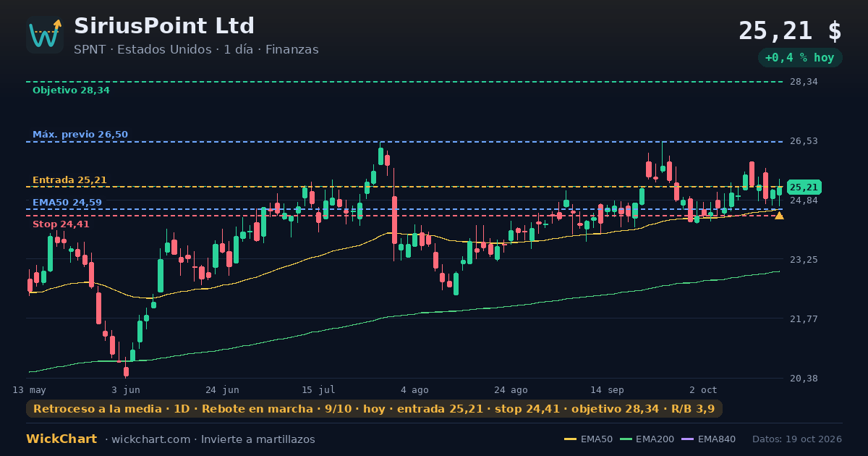Click the 23,25 price axis value
Screen dimensions: 868x456
804,259
